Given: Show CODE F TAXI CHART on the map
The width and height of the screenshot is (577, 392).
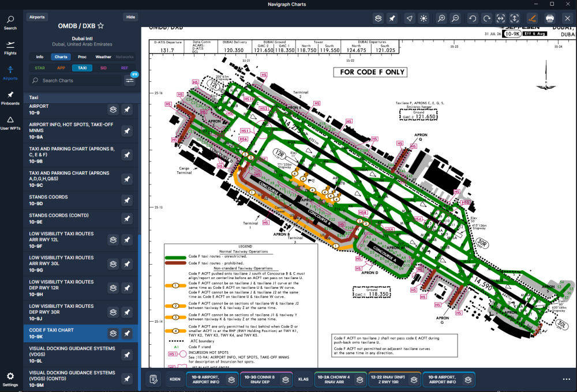Looking at the screenshot, I should coord(113,334).
